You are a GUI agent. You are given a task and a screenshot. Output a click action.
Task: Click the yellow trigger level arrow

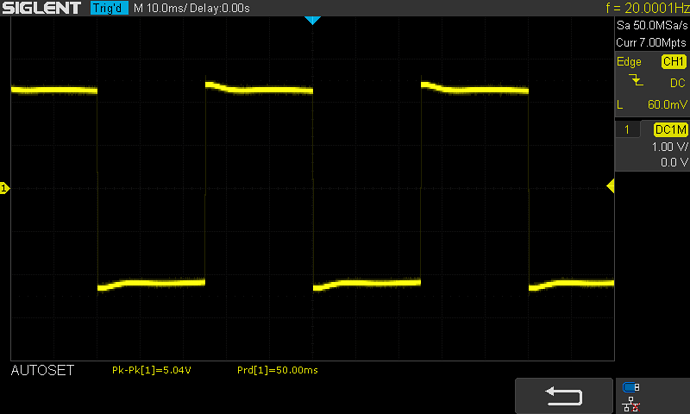610,188
